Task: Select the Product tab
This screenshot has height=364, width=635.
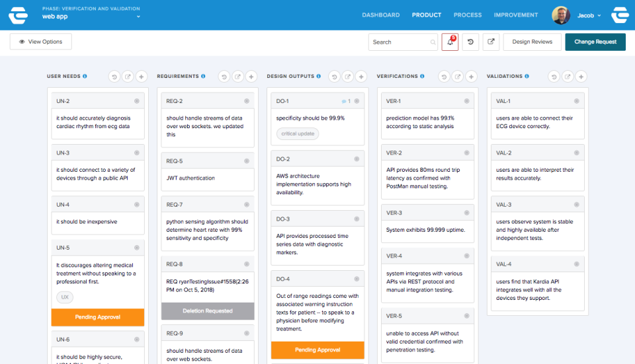Action: tap(427, 15)
